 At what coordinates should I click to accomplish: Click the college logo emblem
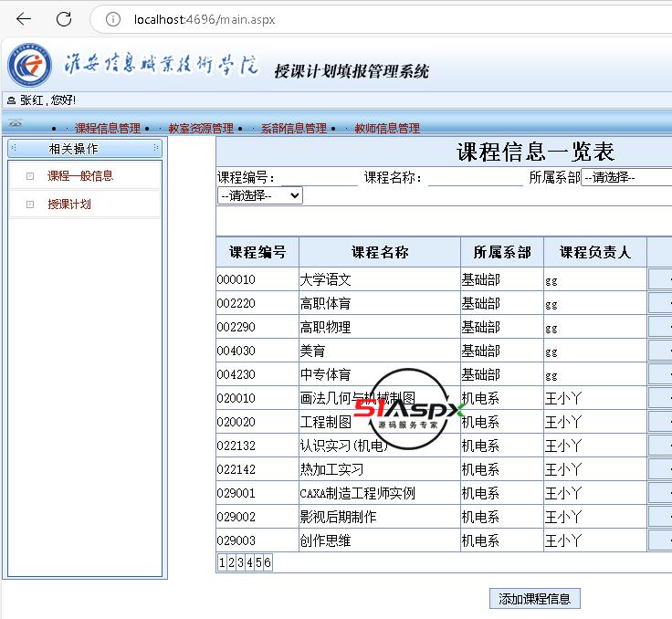point(30,66)
